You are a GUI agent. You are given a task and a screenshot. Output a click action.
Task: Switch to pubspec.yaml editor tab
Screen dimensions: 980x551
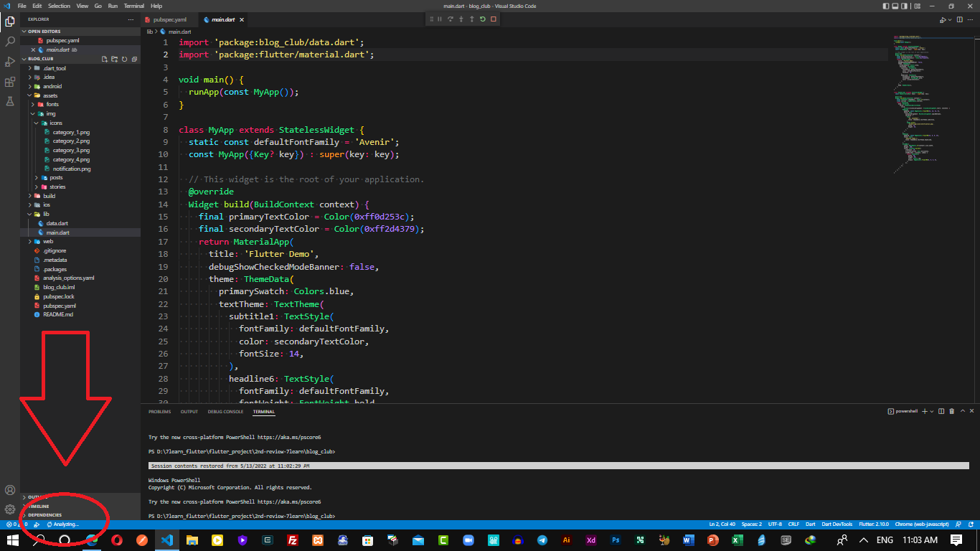(169, 19)
